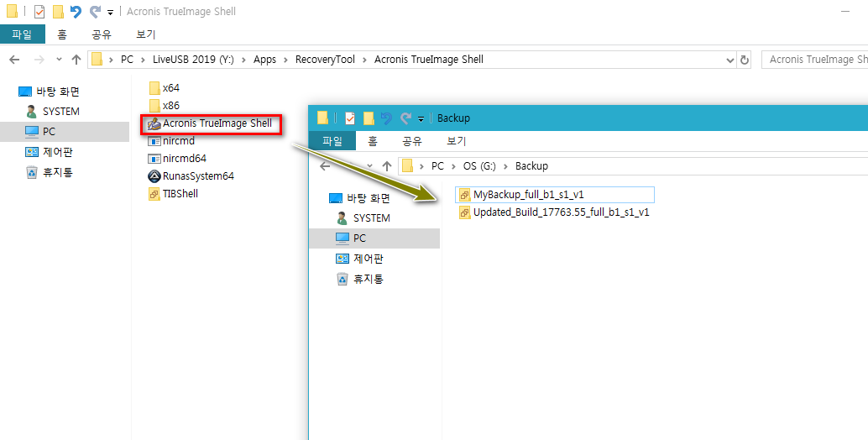868x440 pixels.
Task: Refresh the Acronis TrueImage Shell folder view
Action: (745, 60)
